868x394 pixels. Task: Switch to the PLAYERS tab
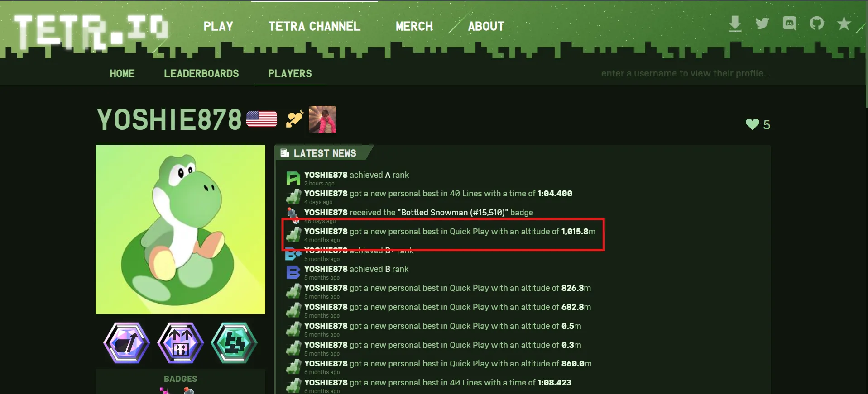[x=290, y=73]
